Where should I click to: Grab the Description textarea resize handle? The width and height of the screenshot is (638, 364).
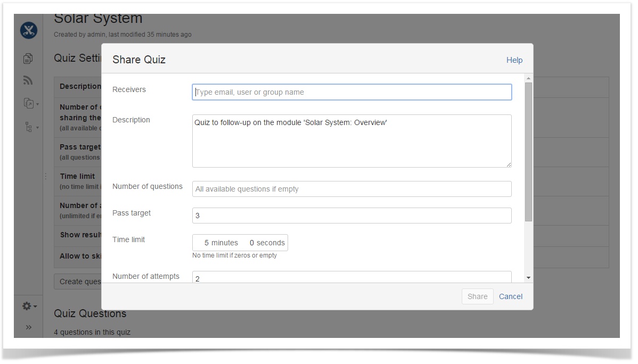(509, 164)
